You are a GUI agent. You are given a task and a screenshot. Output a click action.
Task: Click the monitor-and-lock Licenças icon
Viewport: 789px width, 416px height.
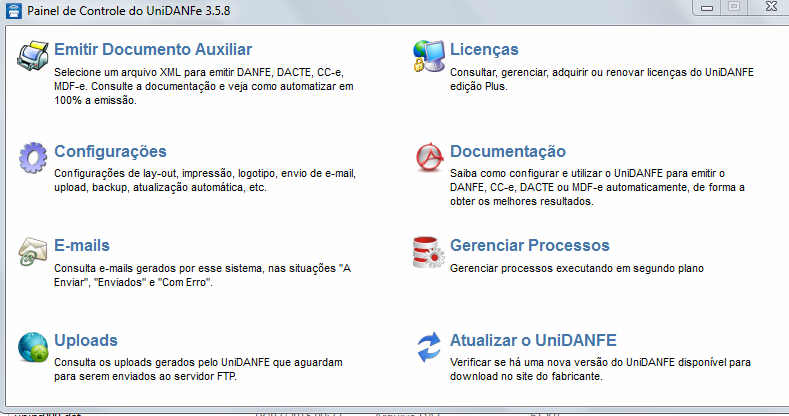tap(429, 56)
